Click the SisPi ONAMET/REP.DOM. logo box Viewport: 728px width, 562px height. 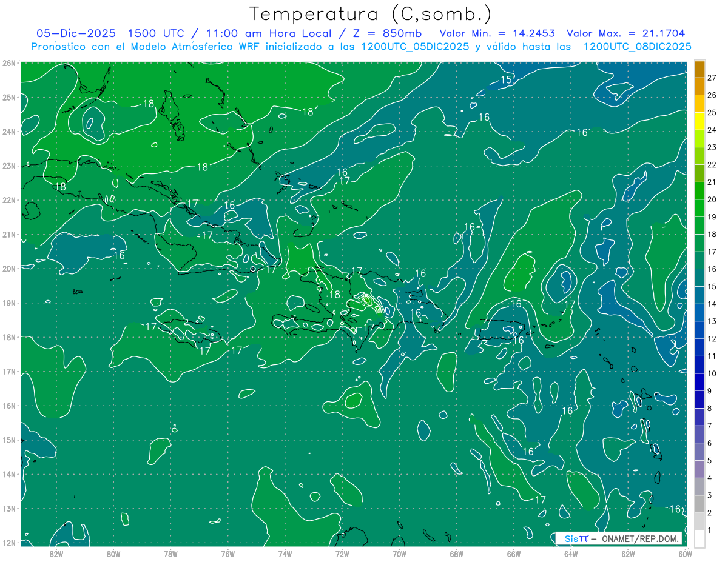click(x=618, y=538)
